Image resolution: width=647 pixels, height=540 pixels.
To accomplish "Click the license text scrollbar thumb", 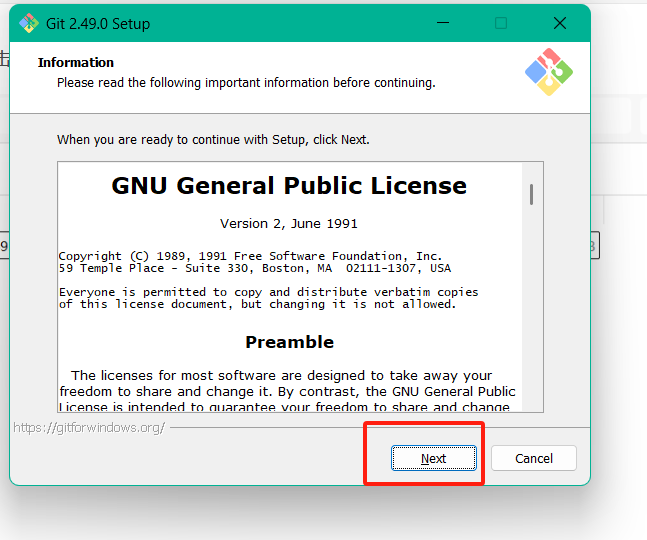I will tap(531, 194).
